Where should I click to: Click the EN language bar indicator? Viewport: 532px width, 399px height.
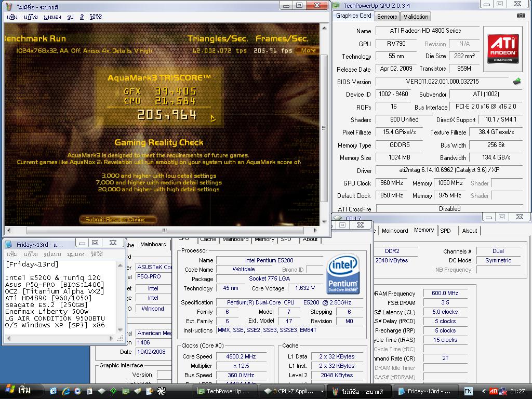coord(468,391)
